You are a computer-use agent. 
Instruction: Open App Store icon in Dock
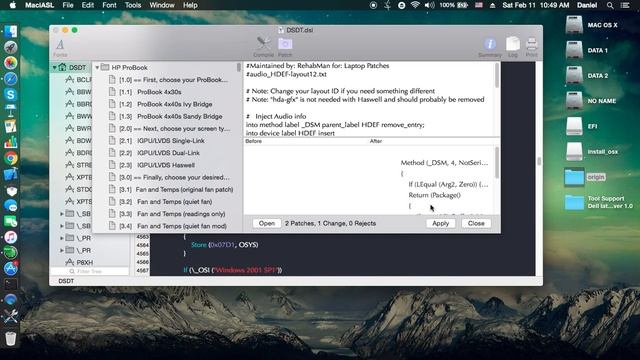click(11, 268)
